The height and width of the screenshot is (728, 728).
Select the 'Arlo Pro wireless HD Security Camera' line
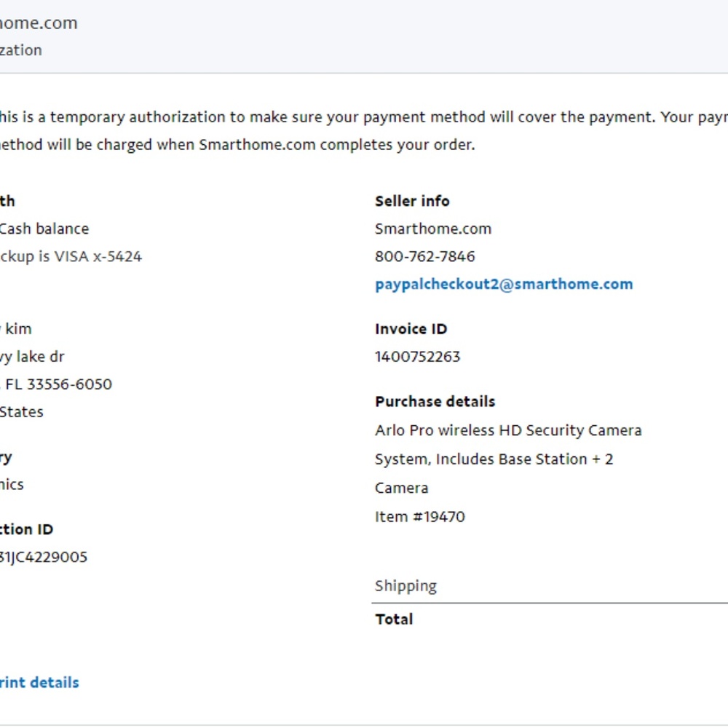point(508,430)
